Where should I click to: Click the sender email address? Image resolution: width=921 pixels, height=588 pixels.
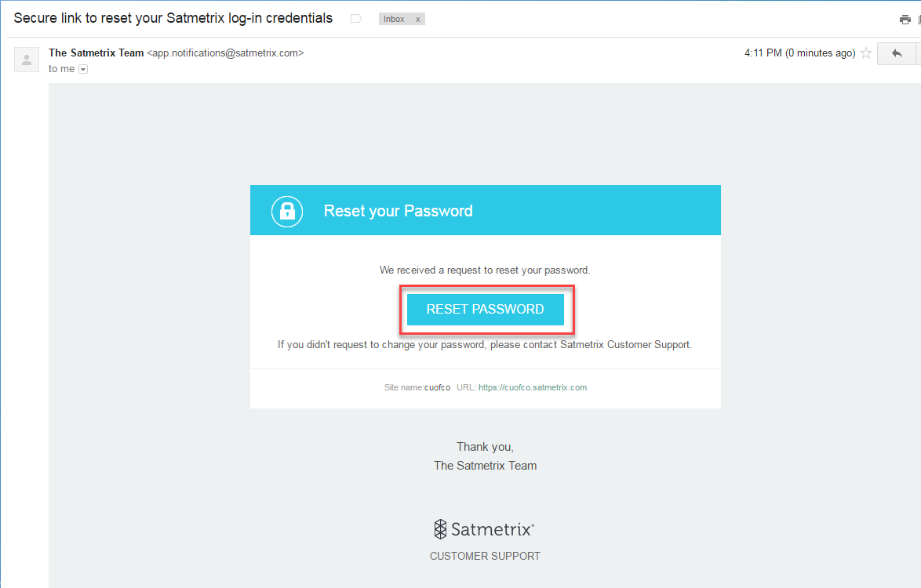tap(225, 53)
